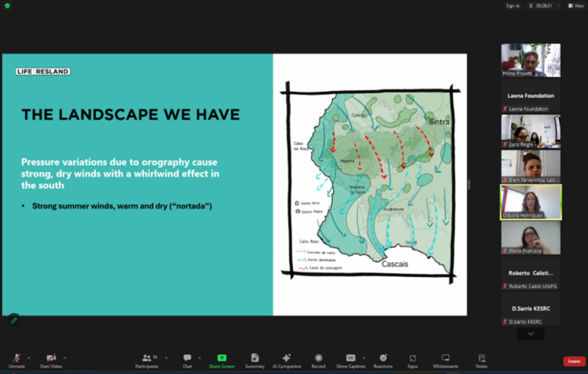This screenshot has width=588, height=374.
Task: Click the meeting timer display
Action: coord(544,6)
